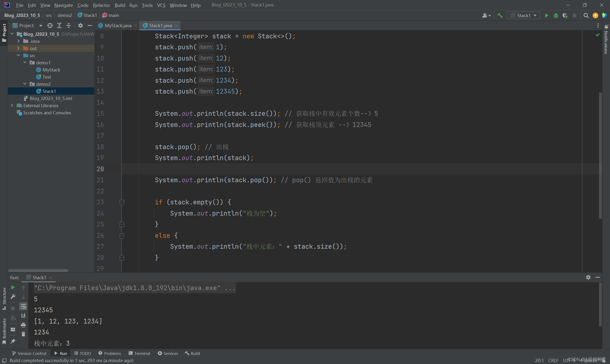The width and height of the screenshot is (610, 364).
Task: Click Project panel horizontal scrollbar
Action: click(38, 270)
